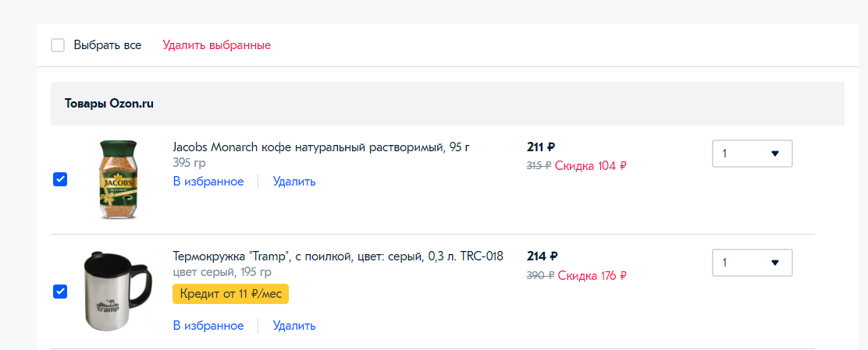Delete Jacobs coffee with 'Удалить'
The width and height of the screenshot is (868, 350).
(x=294, y=182)
